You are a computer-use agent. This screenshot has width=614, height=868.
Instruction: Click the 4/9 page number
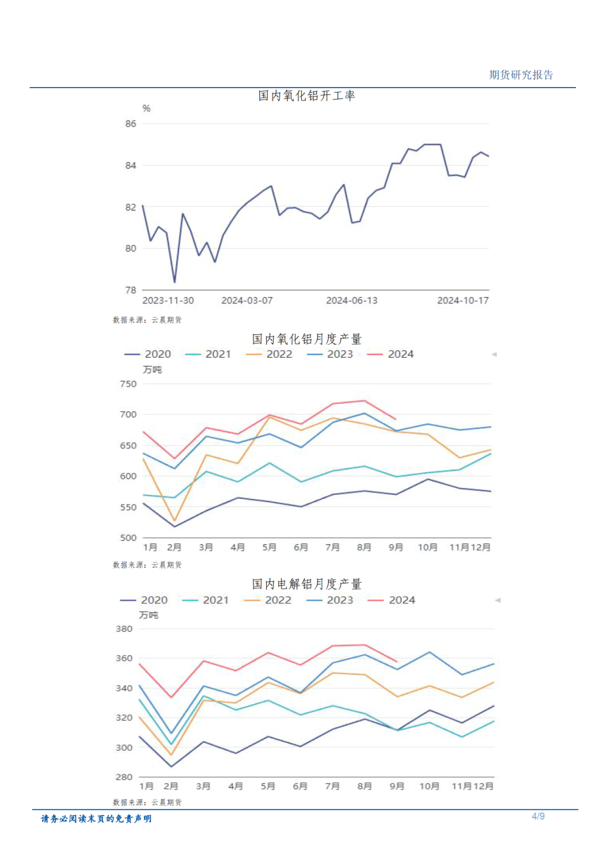(538, 816)
